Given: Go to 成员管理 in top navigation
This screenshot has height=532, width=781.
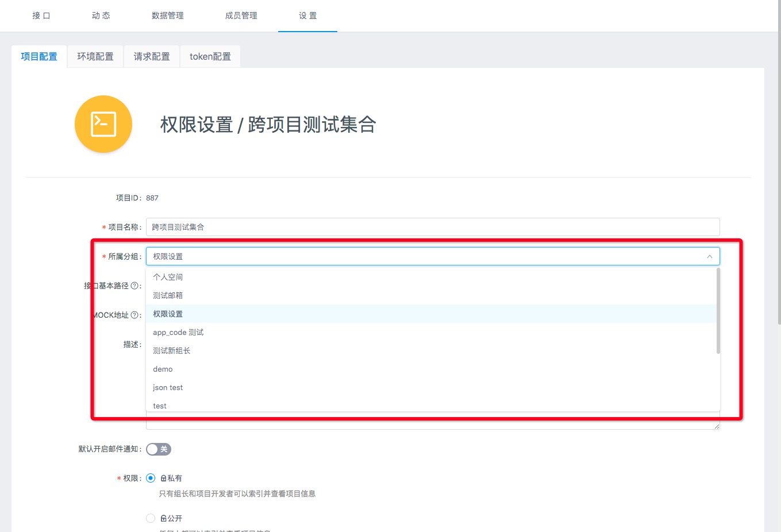Looking at the screenshot, I should [x=241, y=16].
